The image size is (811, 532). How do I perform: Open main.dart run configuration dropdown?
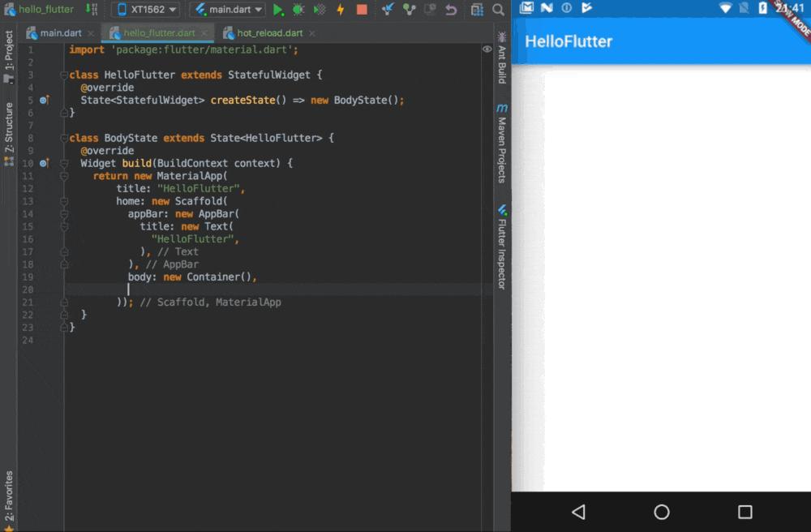[x=228, y=10]
